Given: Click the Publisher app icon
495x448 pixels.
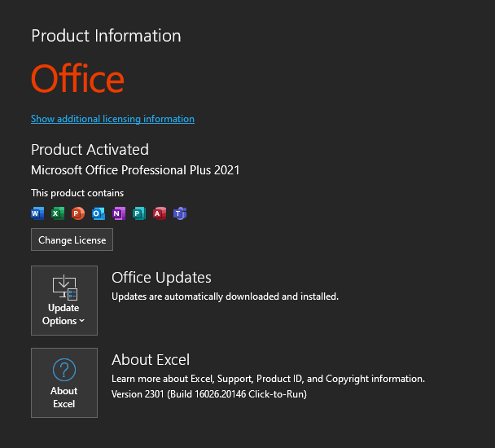Looking at the screenshot, I should (139, 213).
